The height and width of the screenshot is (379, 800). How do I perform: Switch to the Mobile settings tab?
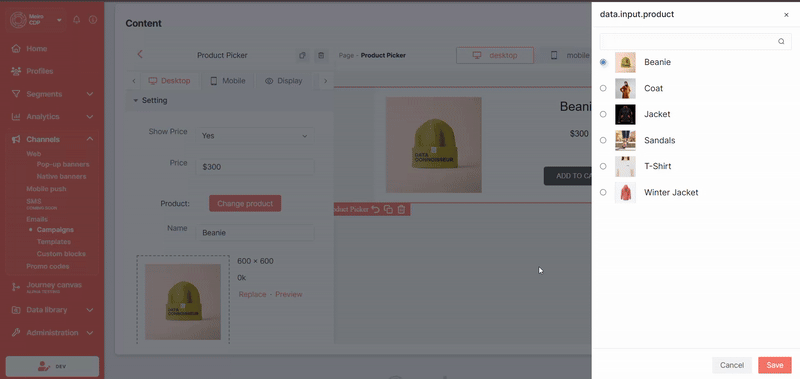(228, 81)
